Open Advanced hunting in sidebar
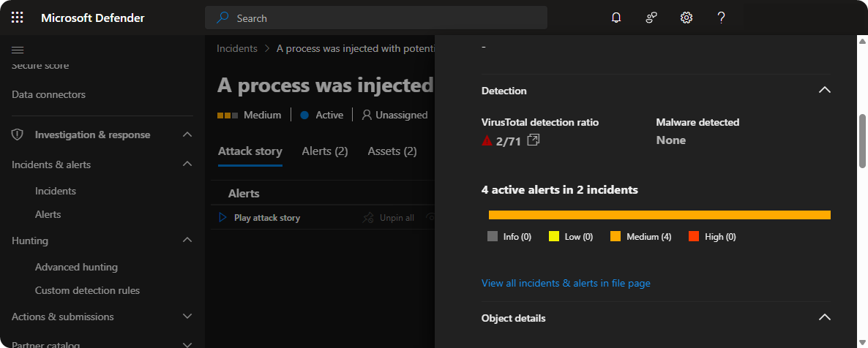This screenshot has height=348, width=868. 76,267
